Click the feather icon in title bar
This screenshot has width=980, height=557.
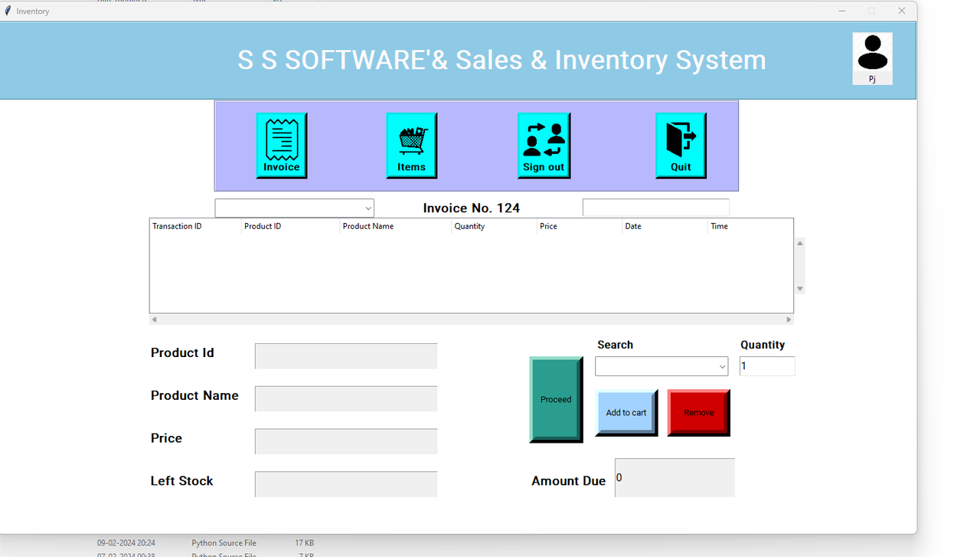pos(8,11)
